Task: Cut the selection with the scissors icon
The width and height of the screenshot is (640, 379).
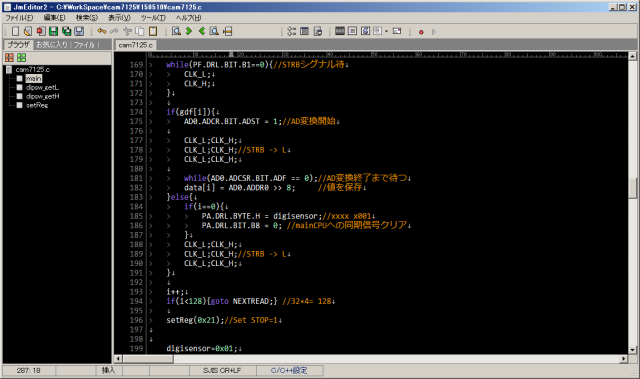Action: point(127,31)
